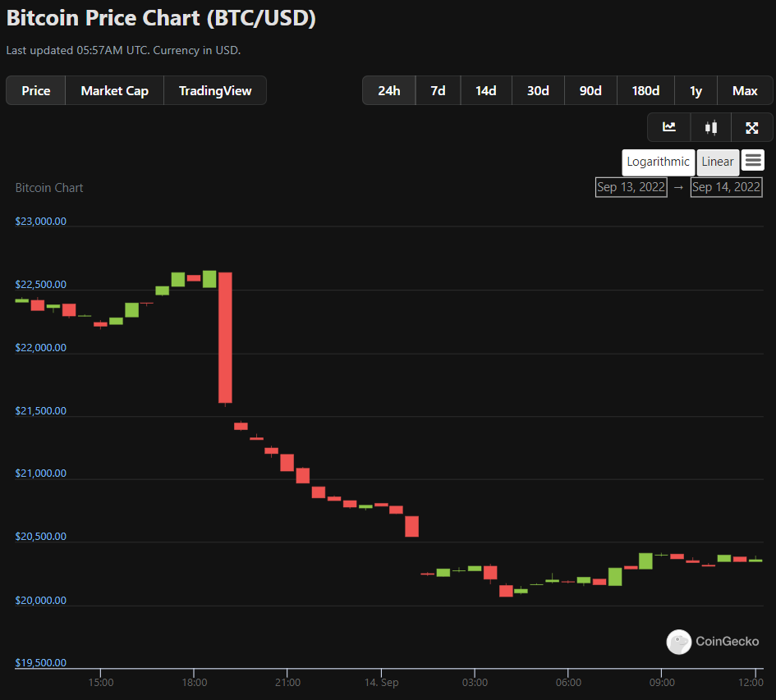Enable Logarithmic scale

click(659, 162)
